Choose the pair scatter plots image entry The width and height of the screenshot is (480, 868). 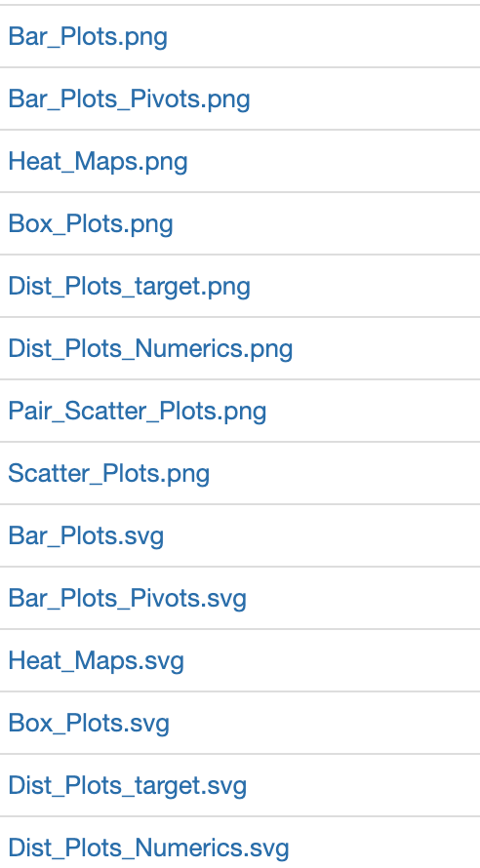138,412
